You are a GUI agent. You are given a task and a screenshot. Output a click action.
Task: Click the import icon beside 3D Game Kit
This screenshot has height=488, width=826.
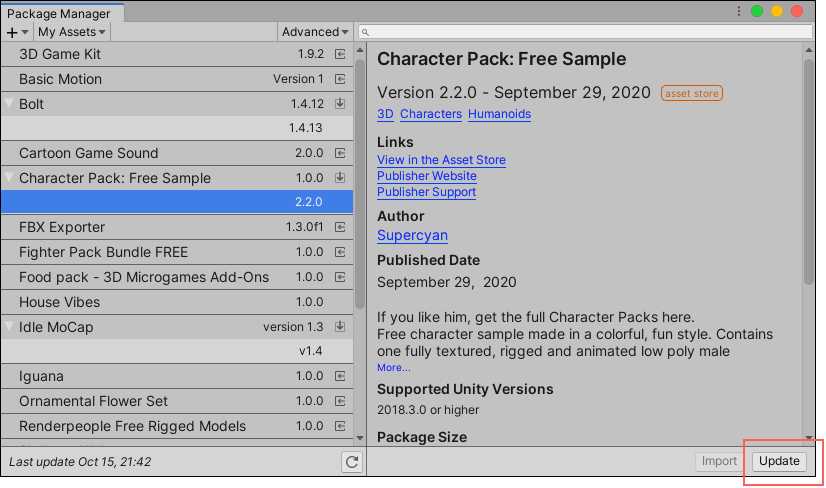tap(340, 54)
